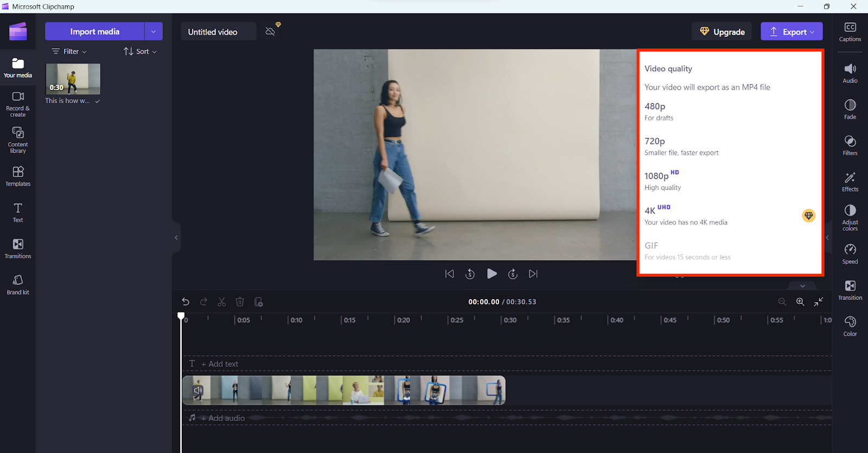The height and width of the screenshot is (453, 868).
Task: Click the Export button
Action: [791, 31]
